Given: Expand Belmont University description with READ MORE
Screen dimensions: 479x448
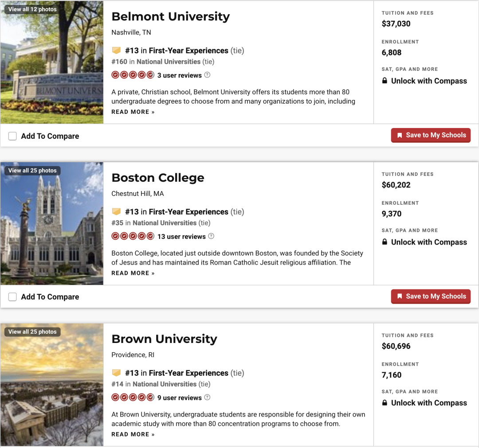Looking at the screenshot, I should (133, 112).
